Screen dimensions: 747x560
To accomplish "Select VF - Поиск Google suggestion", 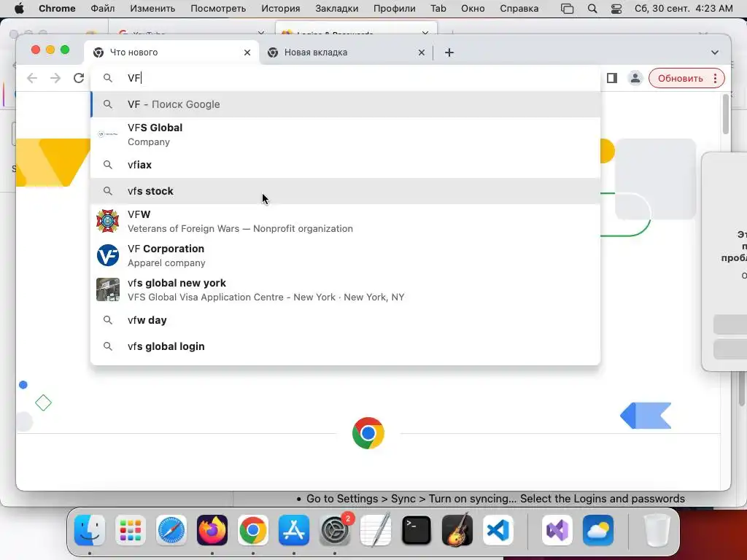I will pyautogui.click(x=345, y=104).
